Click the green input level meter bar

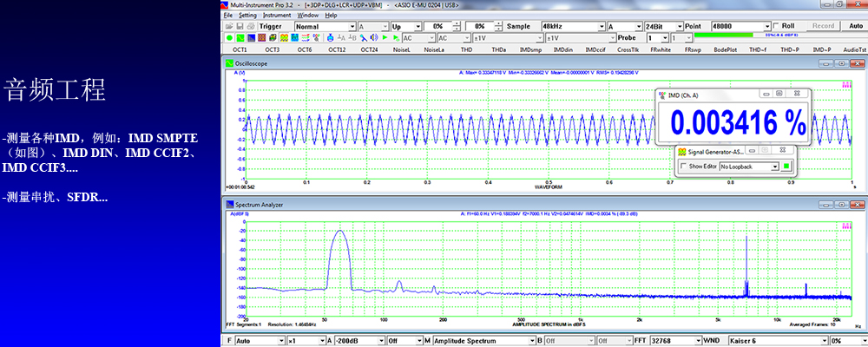(x=724, y=35)
